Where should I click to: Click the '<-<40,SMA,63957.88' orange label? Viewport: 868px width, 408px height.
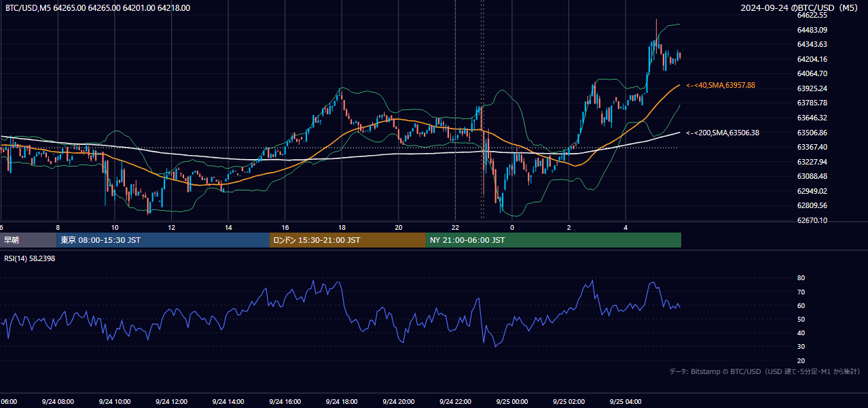(x=721, y=85)
